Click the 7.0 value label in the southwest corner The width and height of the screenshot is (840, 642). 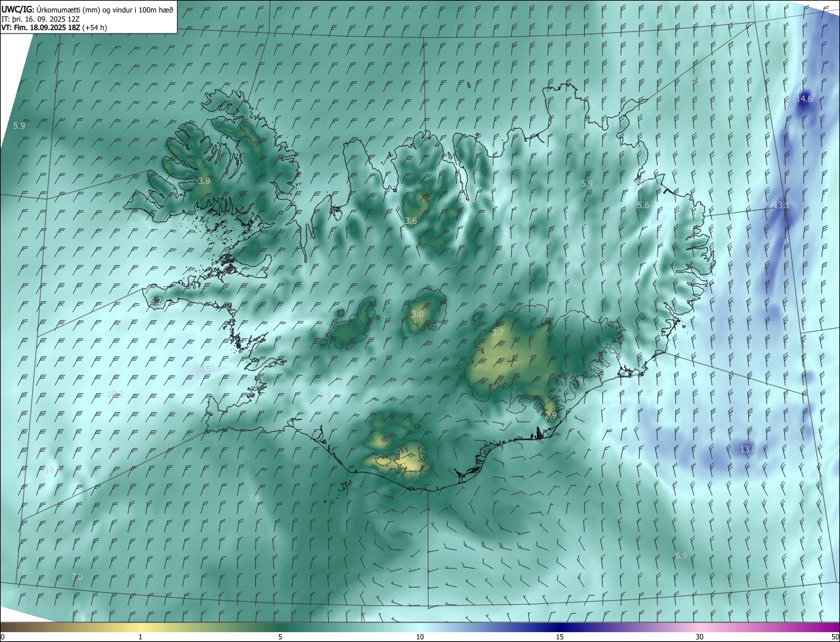[x=77, y=576]
